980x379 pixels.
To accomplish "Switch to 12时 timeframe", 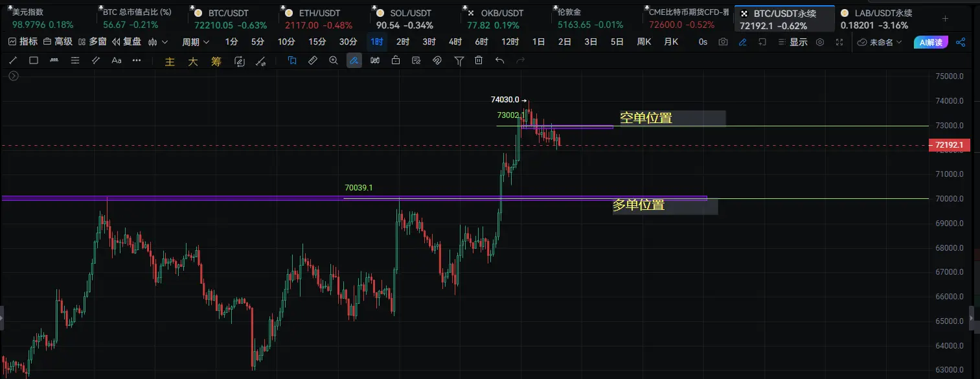I will 510,42.
